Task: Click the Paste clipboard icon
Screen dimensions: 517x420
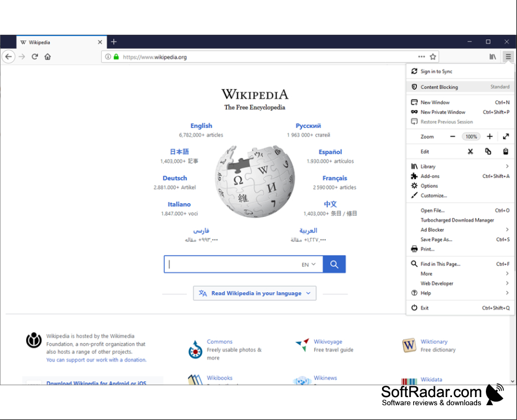Action: [506, 151]
